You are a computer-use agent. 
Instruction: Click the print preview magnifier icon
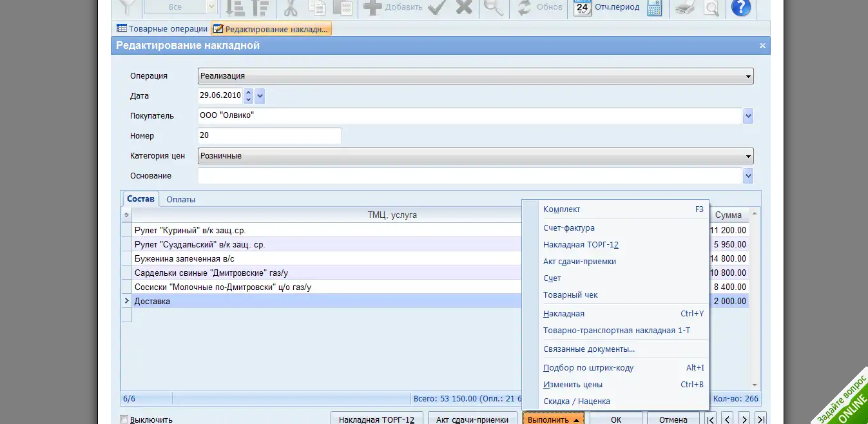(x=711, y=8)
